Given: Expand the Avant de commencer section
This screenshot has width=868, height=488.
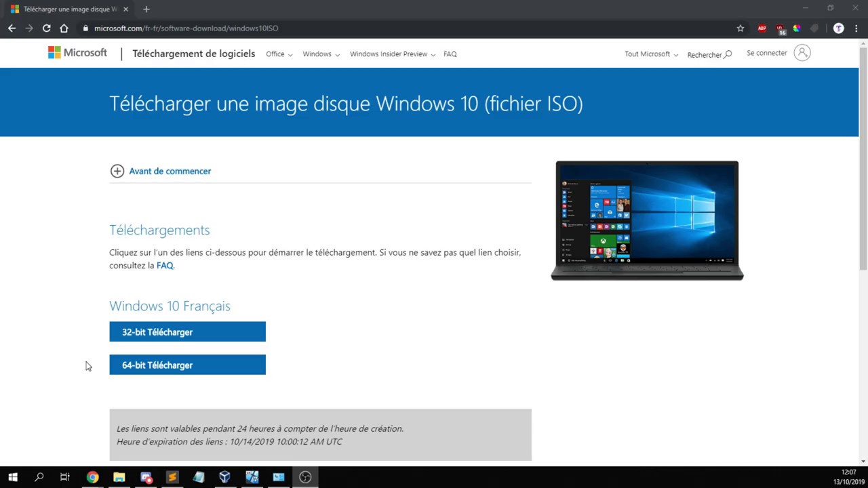Looking at the screenshot, I should tap(161, 171).
